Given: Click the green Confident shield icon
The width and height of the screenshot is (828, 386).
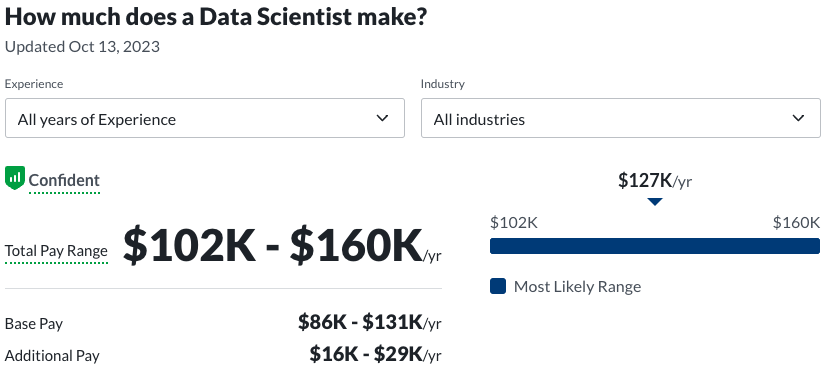Looking at the screenshot, I should (15, 177).
